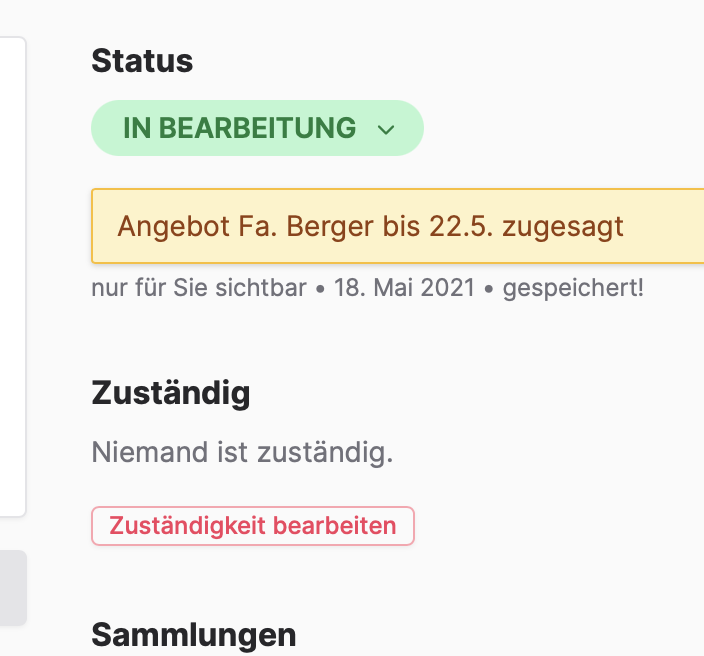Click the Zuständig section heading
This screenshot has height=656, width=704.
click(170, 393)
